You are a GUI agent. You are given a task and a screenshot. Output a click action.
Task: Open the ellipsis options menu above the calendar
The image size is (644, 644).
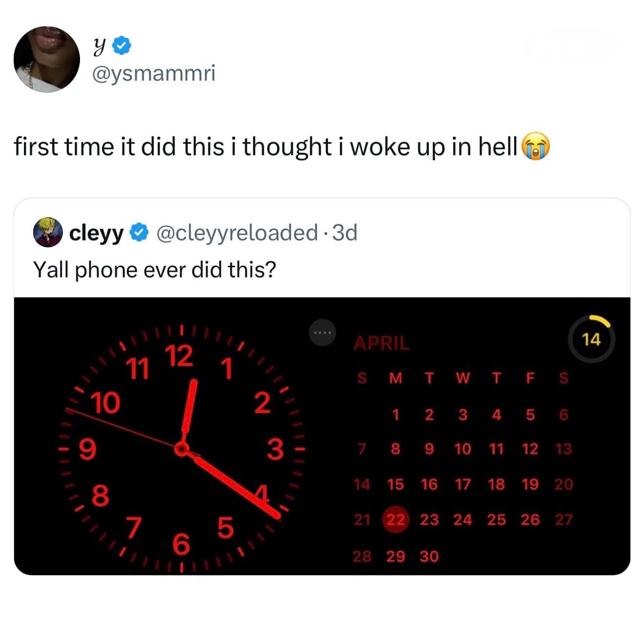point(322,332)
